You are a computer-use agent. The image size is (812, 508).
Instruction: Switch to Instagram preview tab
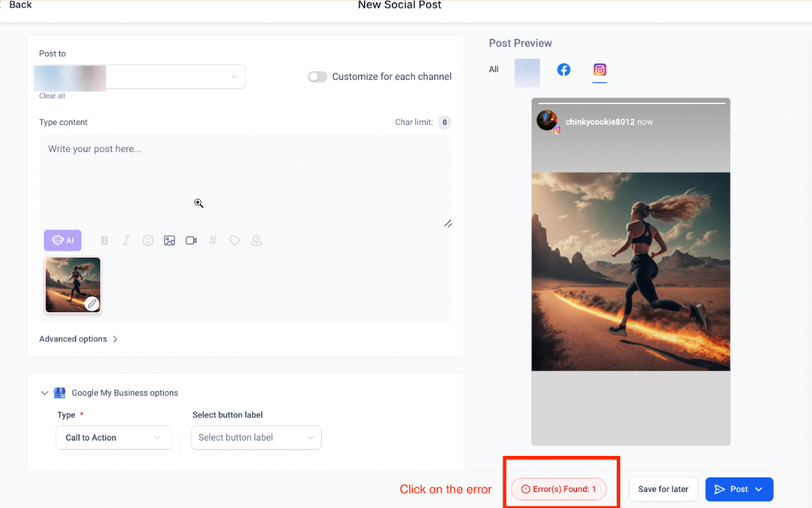(x=599, y=70)
